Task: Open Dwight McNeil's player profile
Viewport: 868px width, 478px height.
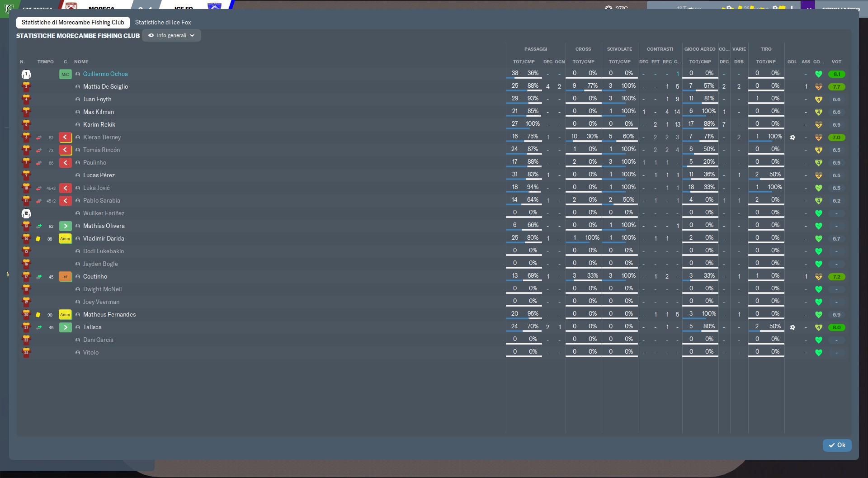Action: [x=102, y=289]
